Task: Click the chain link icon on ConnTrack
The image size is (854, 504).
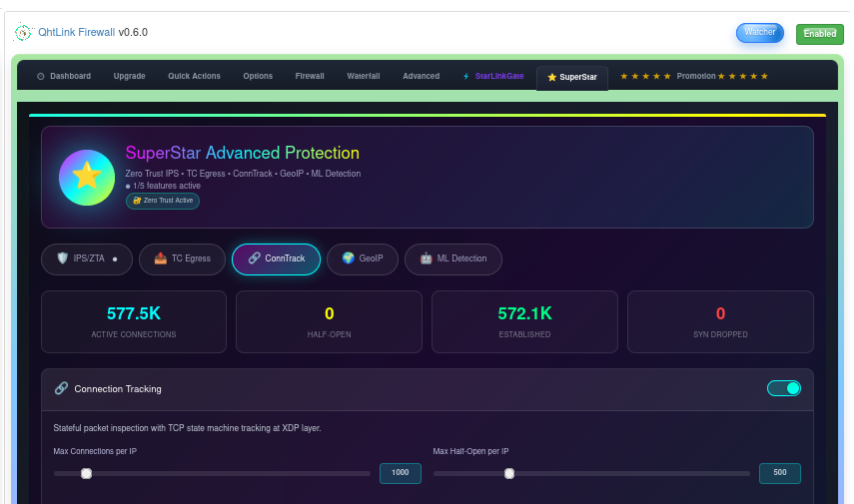Action: coord(255,258)
